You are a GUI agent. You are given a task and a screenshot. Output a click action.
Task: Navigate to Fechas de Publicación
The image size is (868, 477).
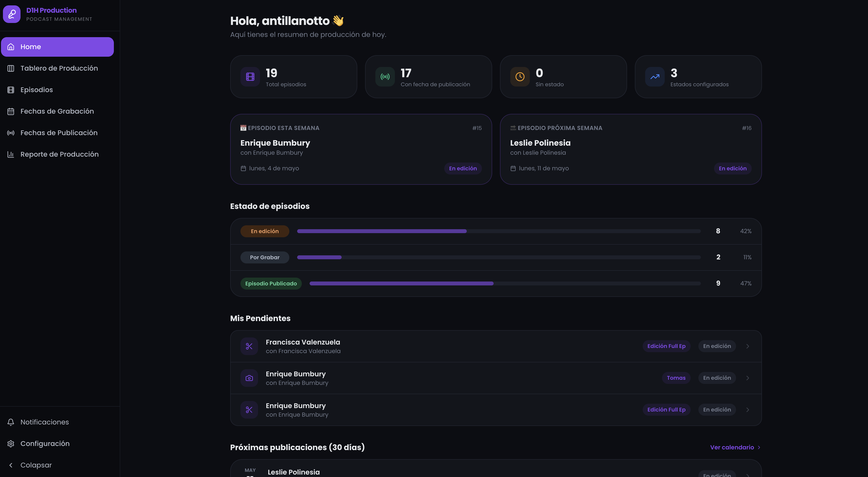coord(57,133)
